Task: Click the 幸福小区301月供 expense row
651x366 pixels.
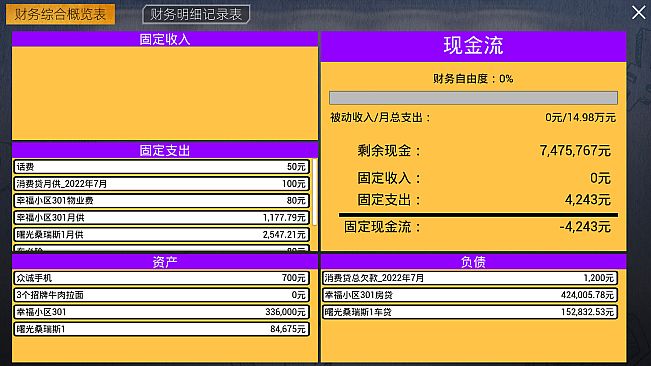Action: pos(161,218)
